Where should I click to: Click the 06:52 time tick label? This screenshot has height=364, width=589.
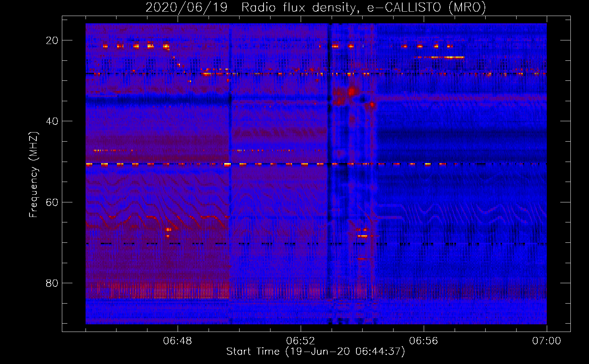[301, 341]
